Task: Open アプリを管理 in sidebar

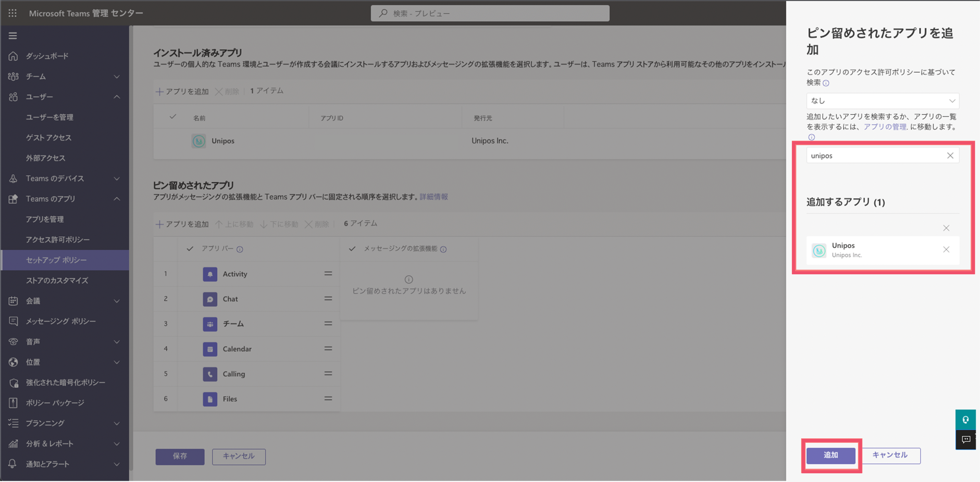Action: [45, 219]
